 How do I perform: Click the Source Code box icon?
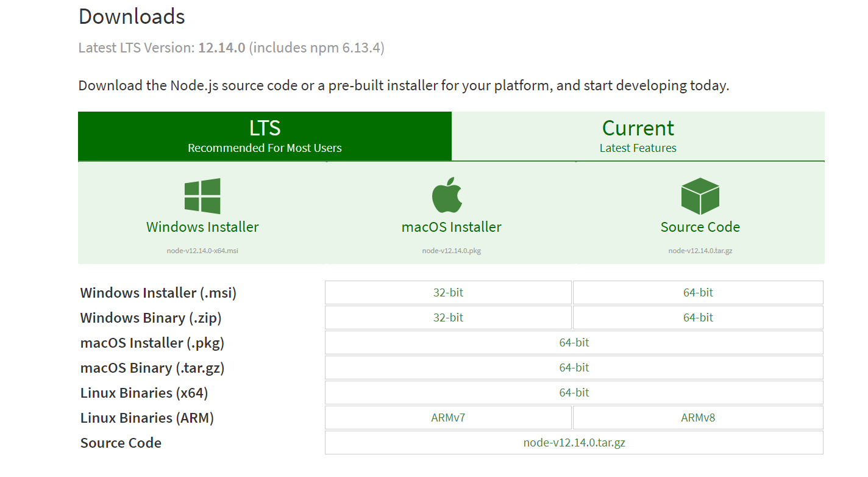pos(700,196)
